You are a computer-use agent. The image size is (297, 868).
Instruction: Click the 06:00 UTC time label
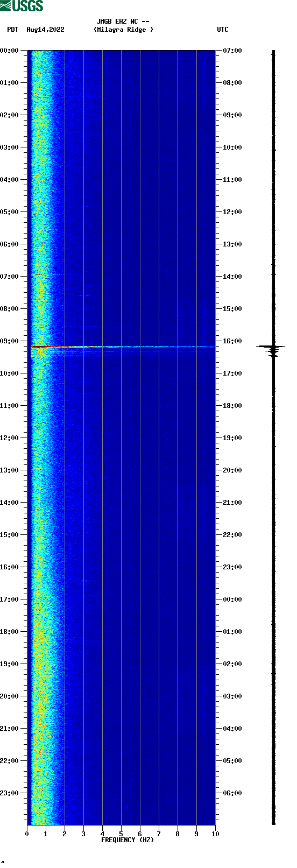coord(232,793)
